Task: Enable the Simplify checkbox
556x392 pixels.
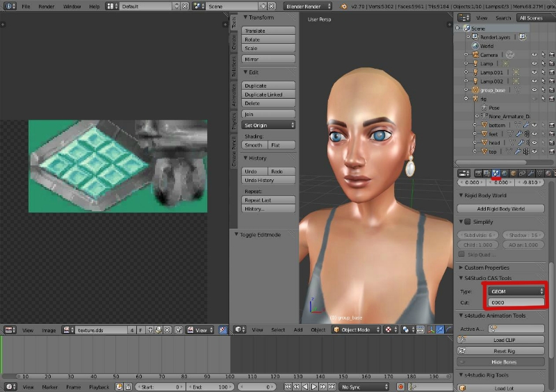Action: 468,222
